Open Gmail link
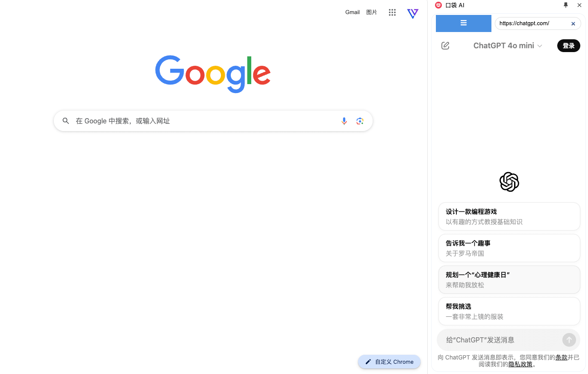588x374 pixels. point(353,12)
